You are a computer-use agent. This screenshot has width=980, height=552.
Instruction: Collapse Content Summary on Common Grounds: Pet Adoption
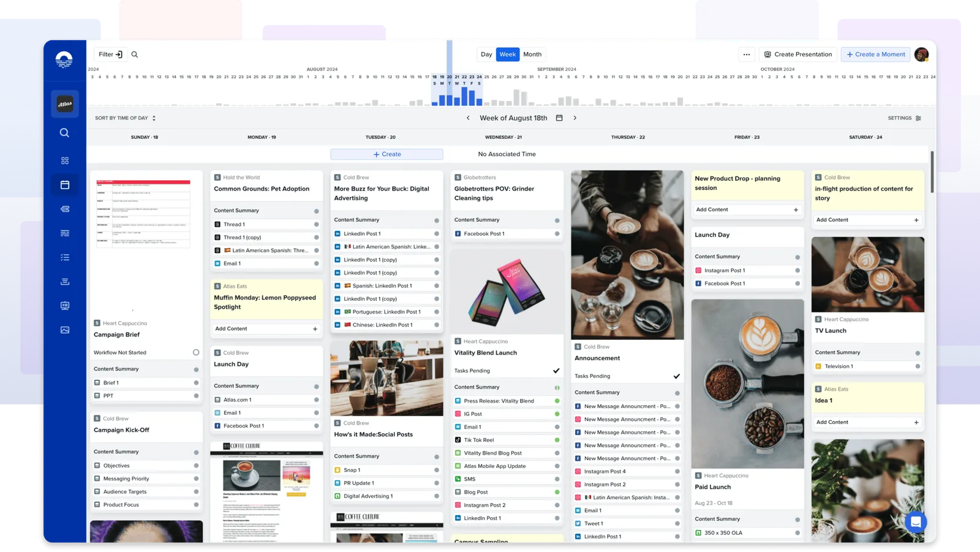point(266,211)
